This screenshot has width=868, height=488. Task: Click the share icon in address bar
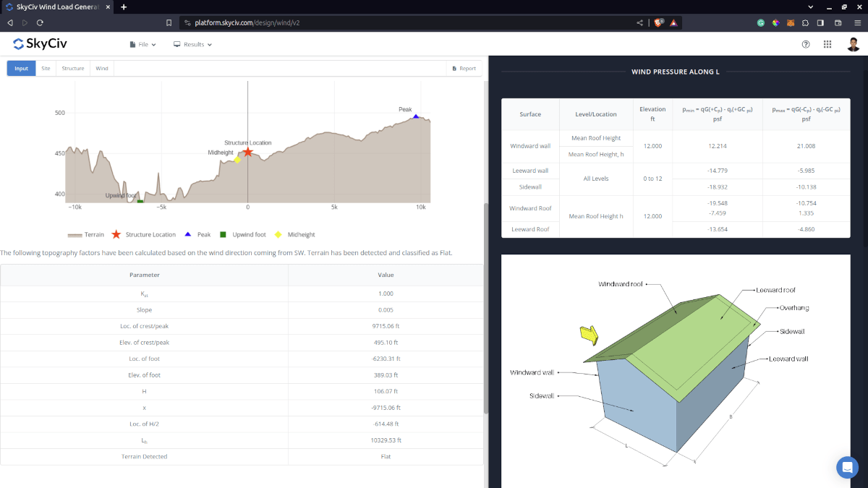[639, 22]
